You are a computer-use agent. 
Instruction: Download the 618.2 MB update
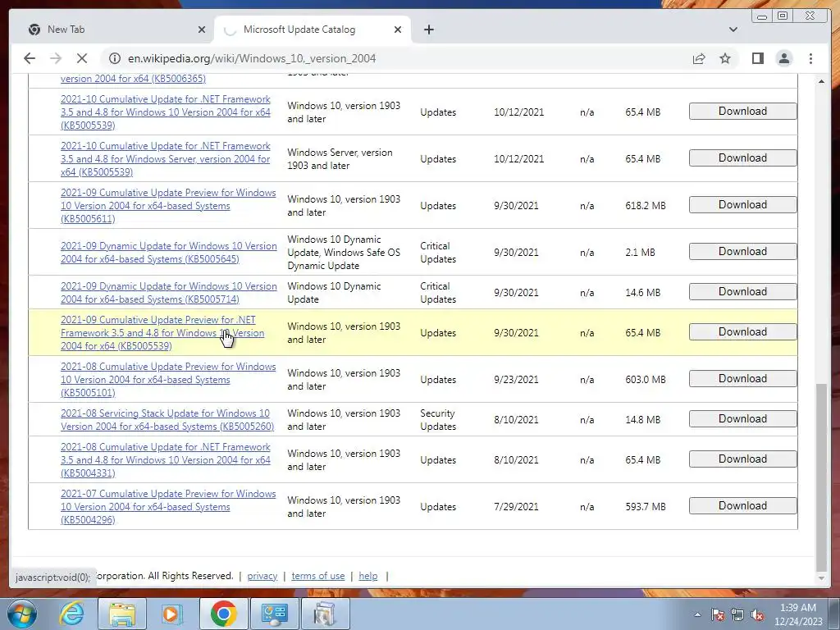pos(742,204)
